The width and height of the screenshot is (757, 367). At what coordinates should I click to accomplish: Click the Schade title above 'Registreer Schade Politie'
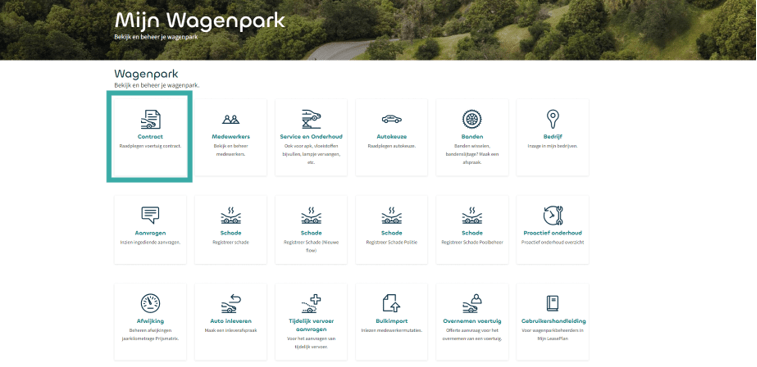392,233
